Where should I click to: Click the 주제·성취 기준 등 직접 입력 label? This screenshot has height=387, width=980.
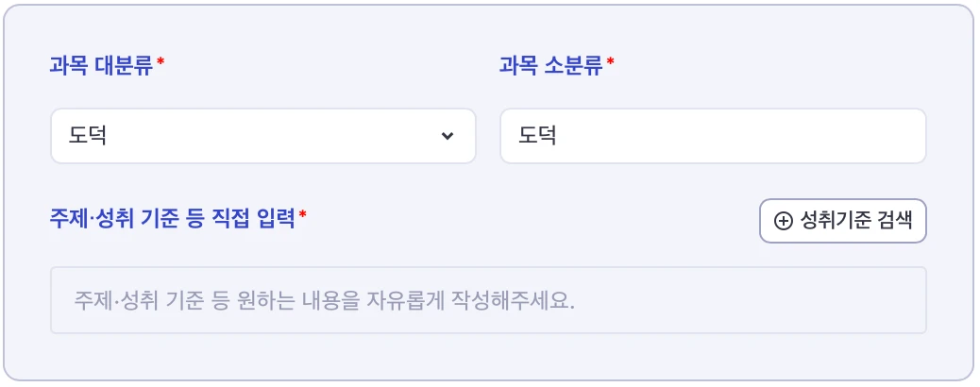[172, 218]
